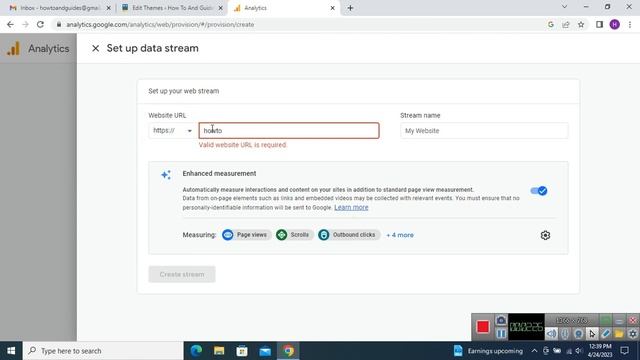This screenshot has height=360, width=640.
Task: Open the Chrome profile avatar
Action: [615, 24]
